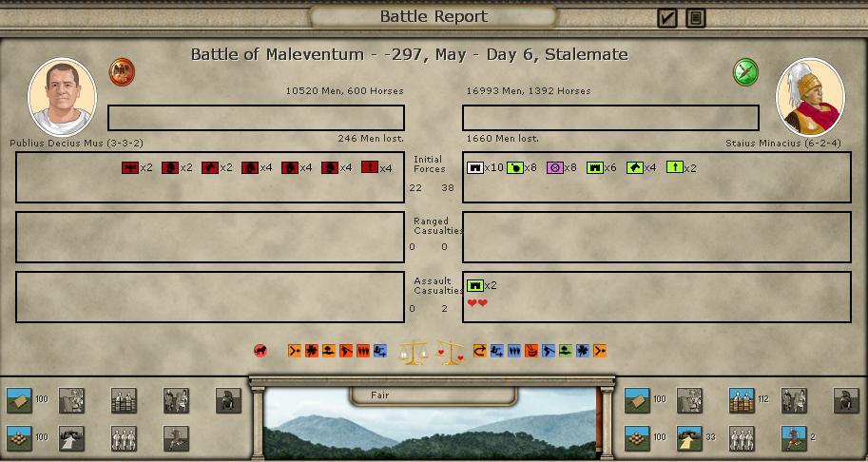Viewport: 868px width, 462px height.
Task: Click the last red unit icon marked x4
Action: coord(370,168)
